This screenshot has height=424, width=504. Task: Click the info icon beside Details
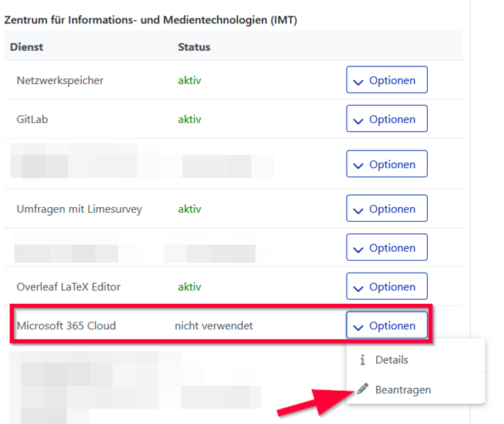tap(363, 360)
